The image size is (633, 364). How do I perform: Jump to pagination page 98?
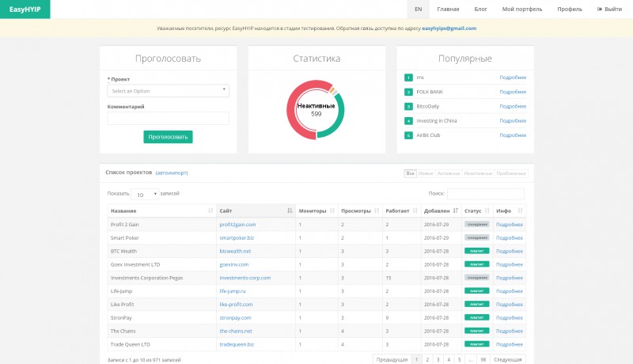point(483,359)
